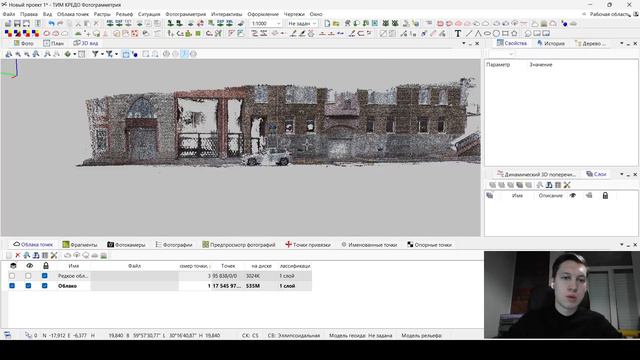
Task: Click the Undo arrow icon
Action: point(51,24)
